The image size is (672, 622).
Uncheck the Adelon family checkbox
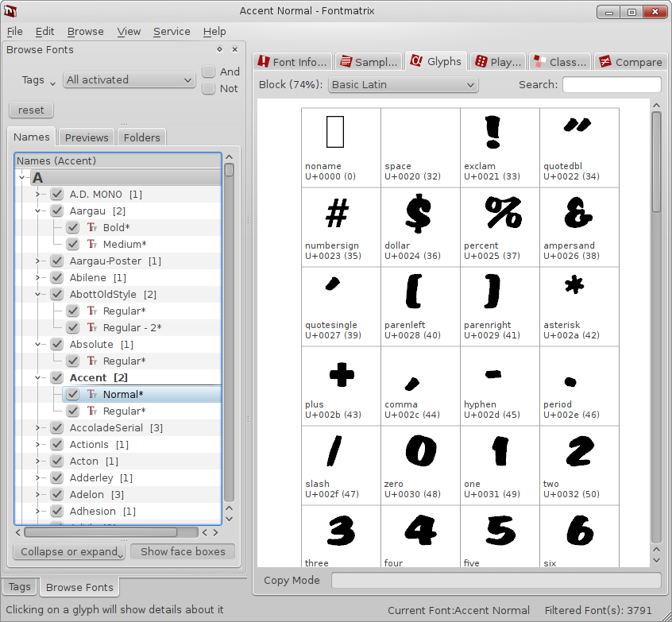(57, 494)
